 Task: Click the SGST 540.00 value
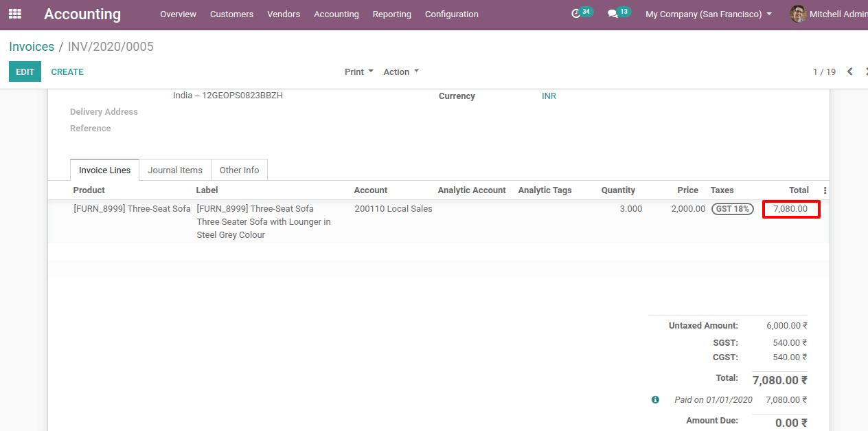(x=790, y=342)
